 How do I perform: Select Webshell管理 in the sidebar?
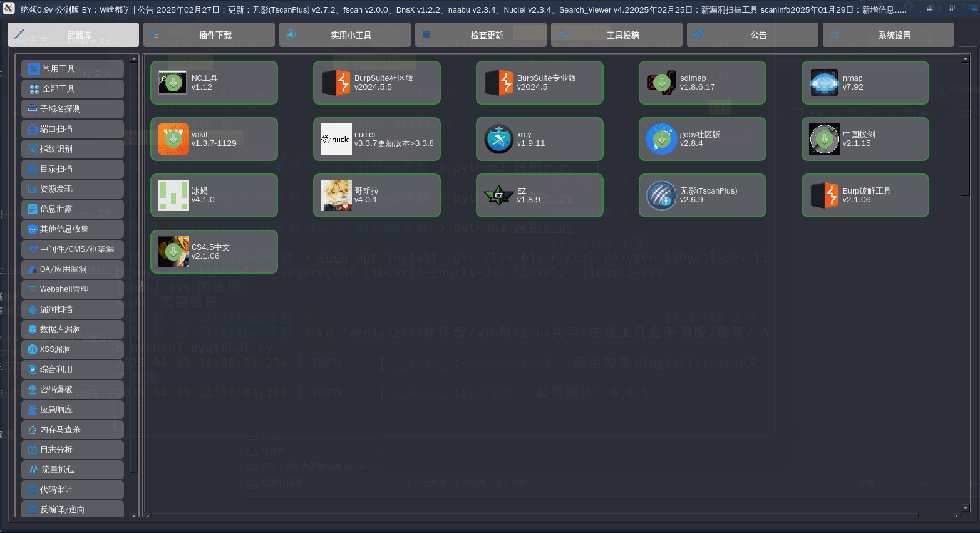tap(72, 289)
